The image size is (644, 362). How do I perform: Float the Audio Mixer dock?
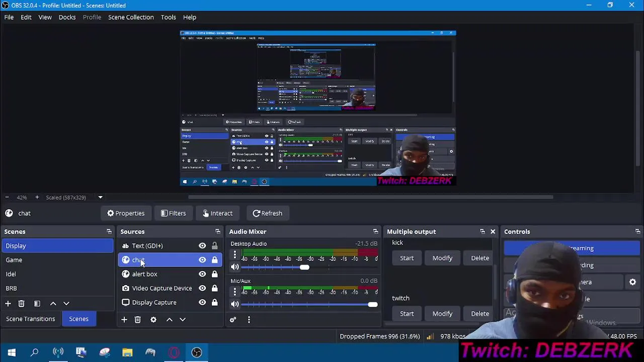point(375,232)
